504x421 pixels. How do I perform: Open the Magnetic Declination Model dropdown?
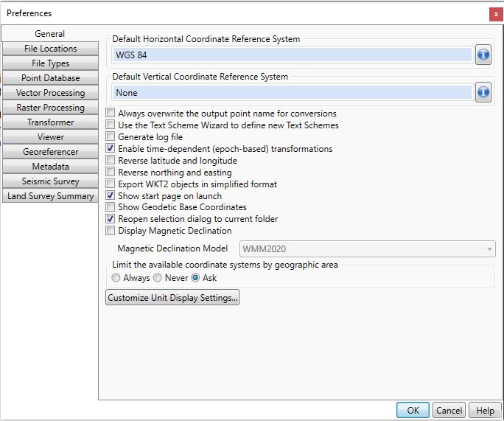tap(368, 249)
